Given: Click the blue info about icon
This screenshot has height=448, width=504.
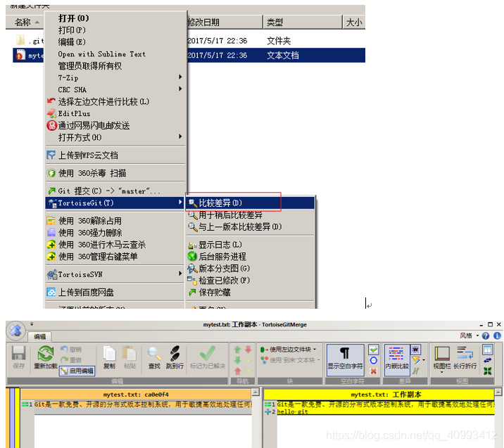Looking at the screenshot, I should pos(497,336).
